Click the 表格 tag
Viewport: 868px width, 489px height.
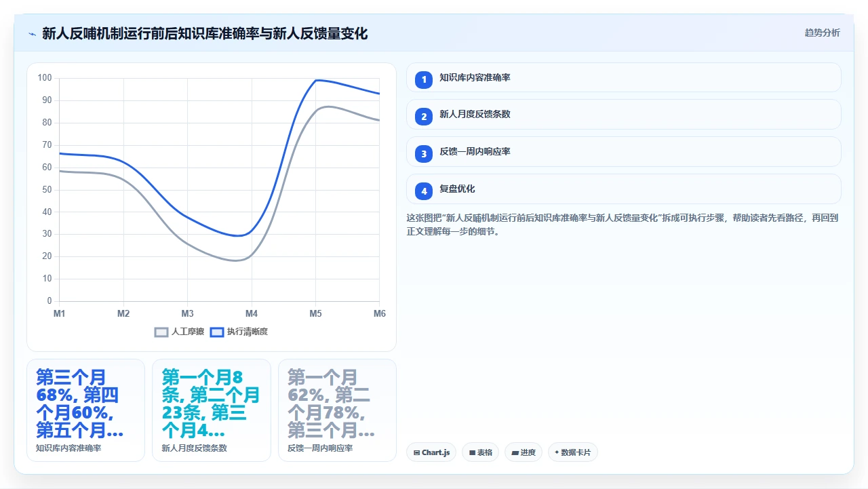(481, 452)
